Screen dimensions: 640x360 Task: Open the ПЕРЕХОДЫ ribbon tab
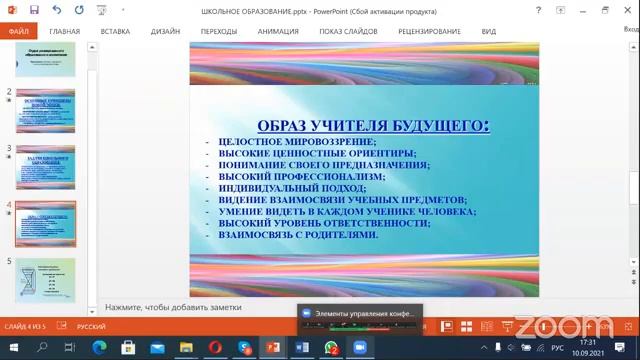click(219, 31)
